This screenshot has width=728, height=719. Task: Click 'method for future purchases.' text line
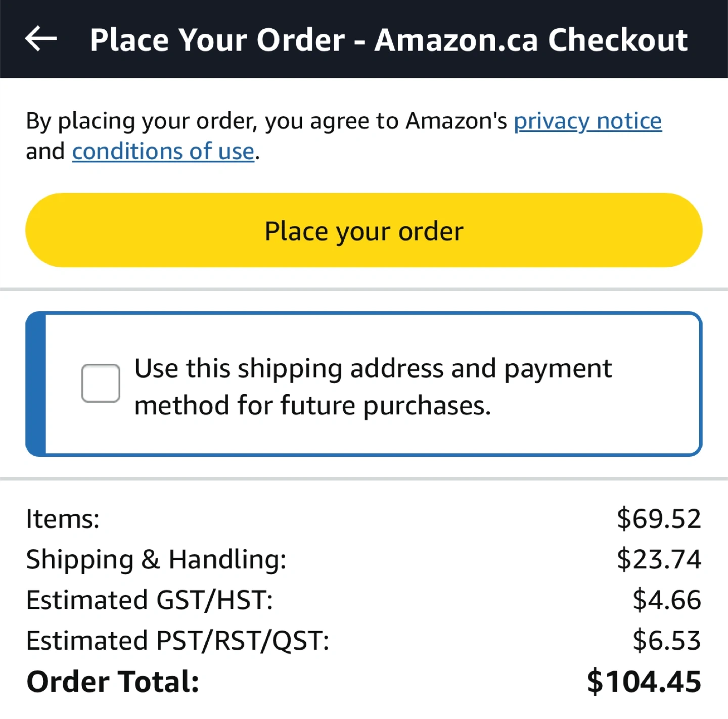point(312,406)
